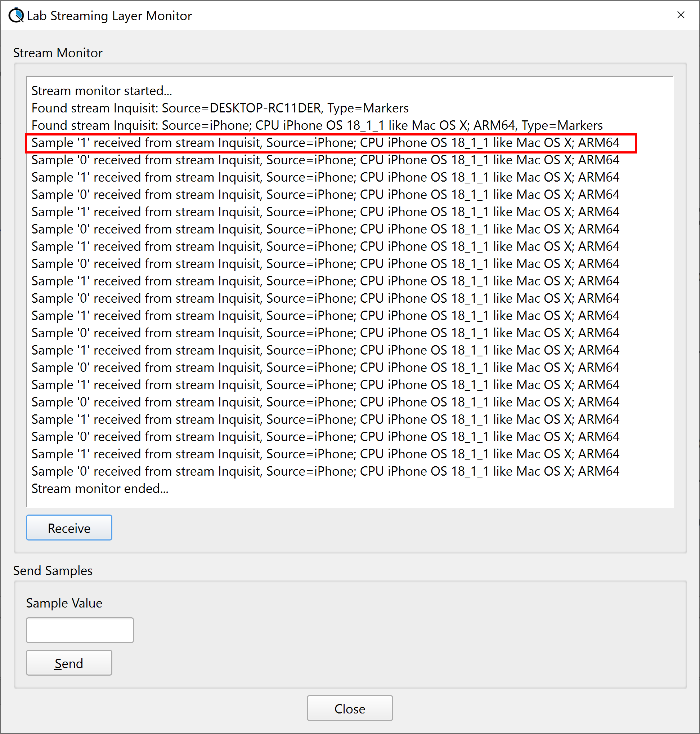Click the 'Stream Monitor' group label
700x734 pixels.
pyautogui.click(x=58, y=53)
